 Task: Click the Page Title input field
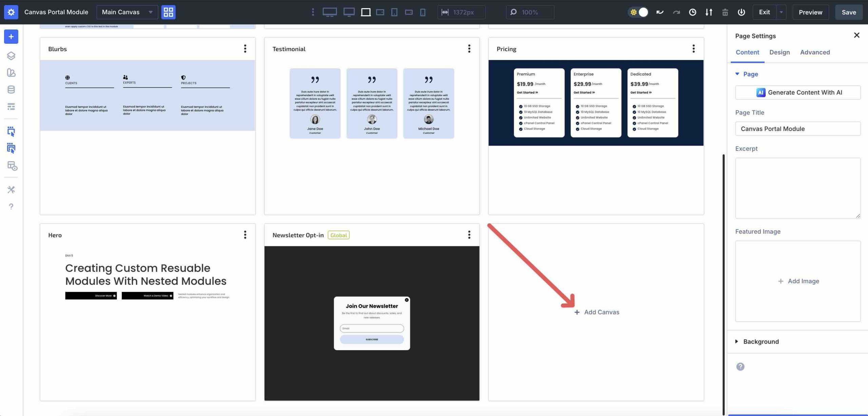coord(797,129)
